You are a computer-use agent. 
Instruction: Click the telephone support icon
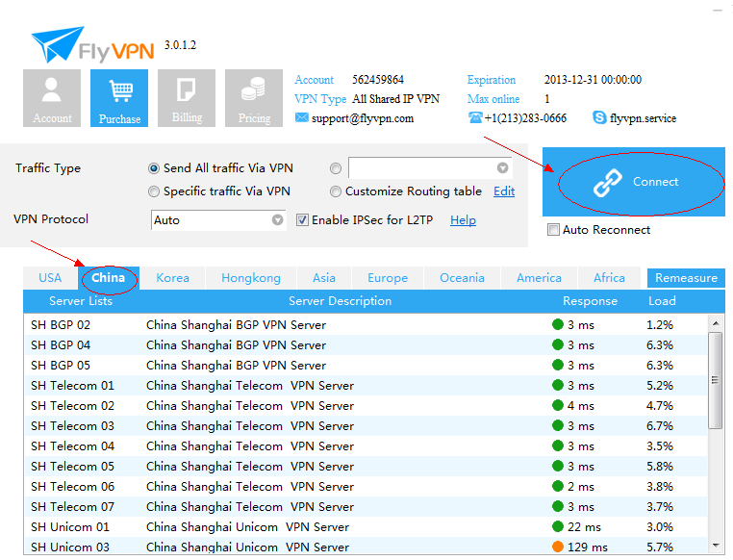pyautogui.click(x=475, y=117)
